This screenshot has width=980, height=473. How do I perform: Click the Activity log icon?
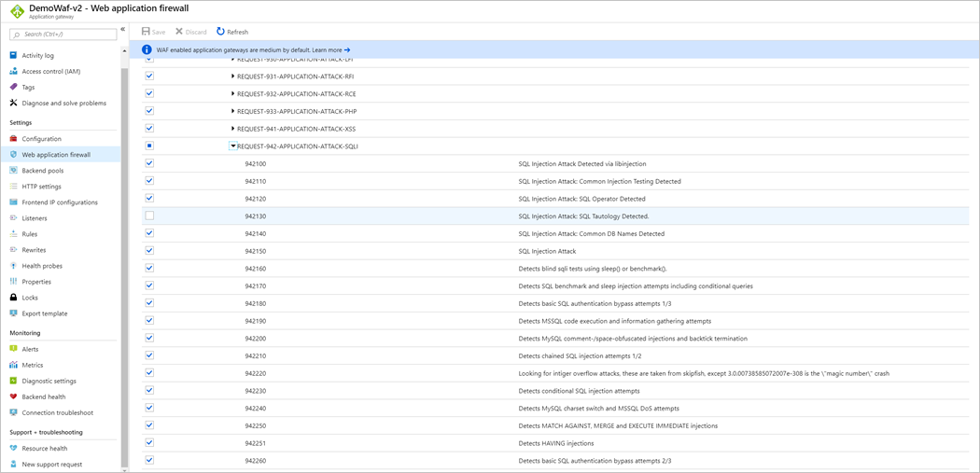(x=13, y=55)
